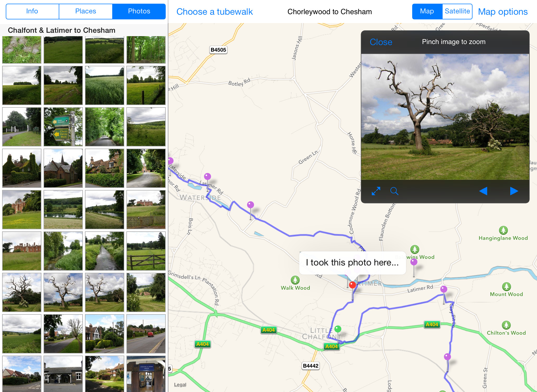This screenshot has height=392, width=537.
Task: Open the red van street thumbnail
Action: tap(146, 334)
